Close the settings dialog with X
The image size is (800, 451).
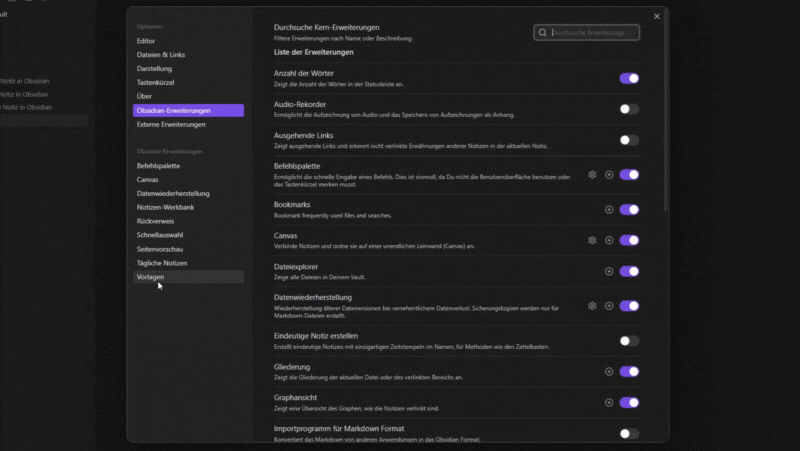click(657, 16)
